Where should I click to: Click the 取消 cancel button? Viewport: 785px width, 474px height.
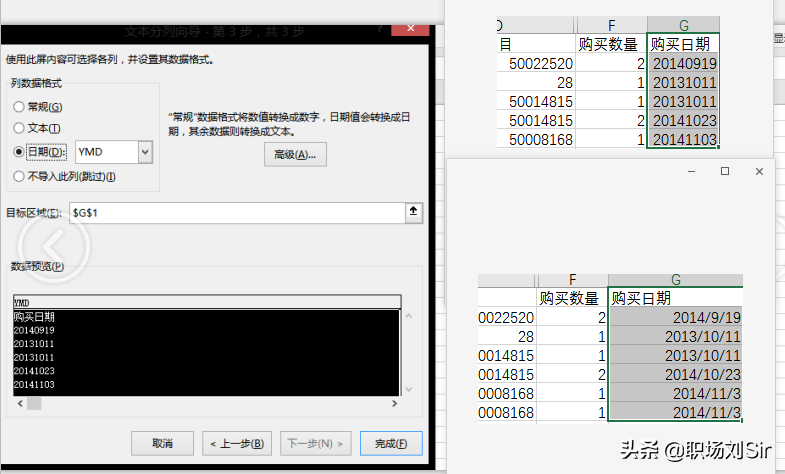[x=162, y=443]
